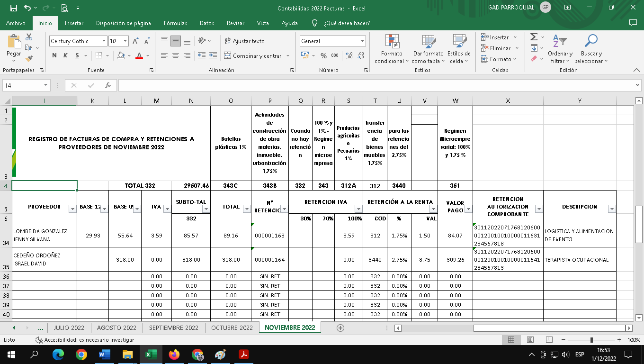Screen dimensions: 644x364
Task: Open Ordenar y filtrar sort tool
Action: (x=560, y=50)
